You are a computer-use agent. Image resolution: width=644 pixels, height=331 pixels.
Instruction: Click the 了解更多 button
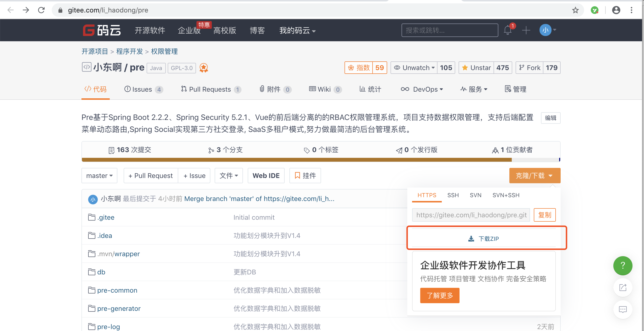click(x=439, y=296)
